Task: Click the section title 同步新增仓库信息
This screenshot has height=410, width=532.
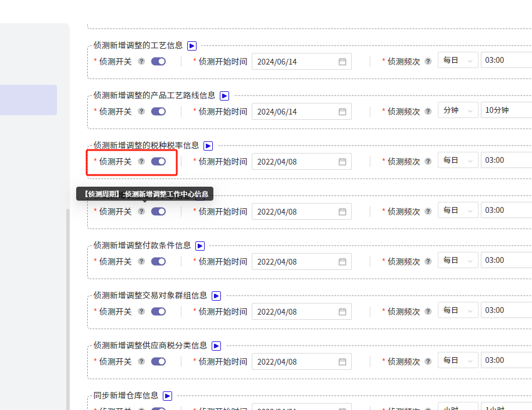Action: coord(126,395)
